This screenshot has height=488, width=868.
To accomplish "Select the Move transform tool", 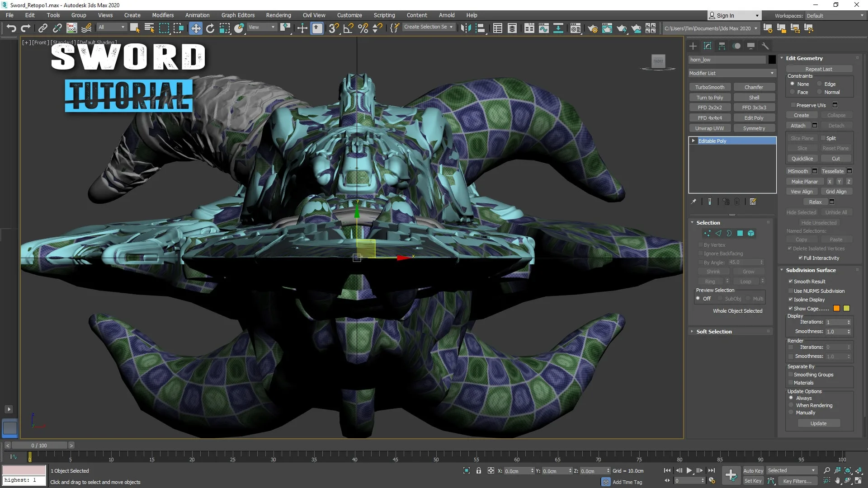I will (195, 28).
